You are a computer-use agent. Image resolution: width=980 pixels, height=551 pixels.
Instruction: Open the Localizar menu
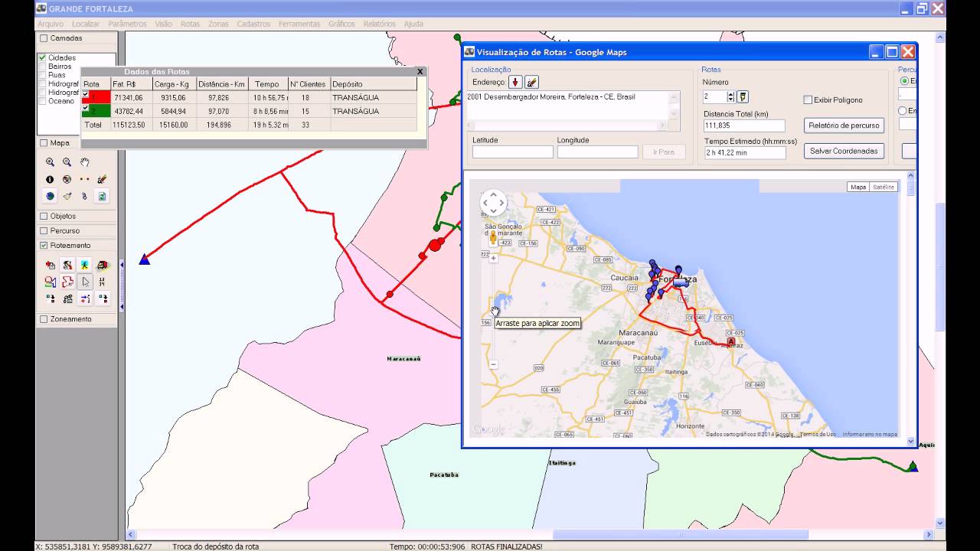pos(86,24)
